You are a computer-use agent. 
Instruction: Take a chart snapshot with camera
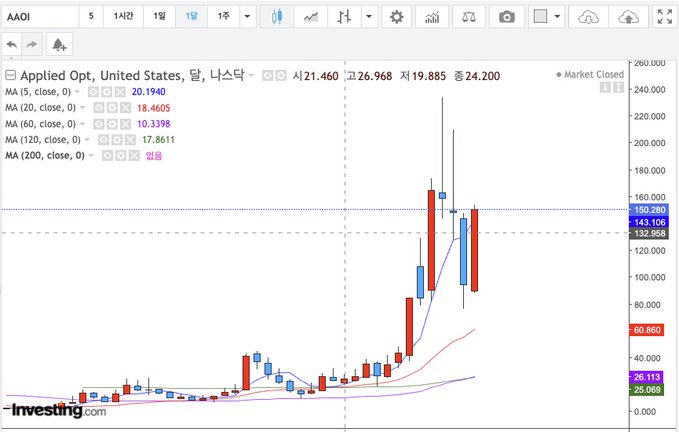coord(507,16)
